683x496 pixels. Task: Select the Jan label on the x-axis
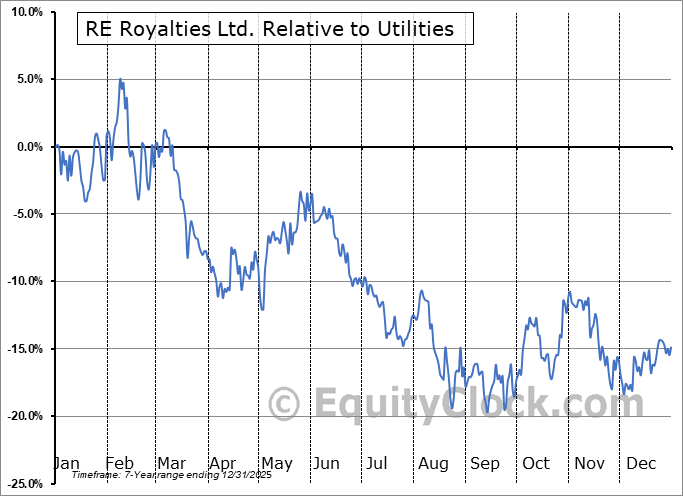point(66,463)
